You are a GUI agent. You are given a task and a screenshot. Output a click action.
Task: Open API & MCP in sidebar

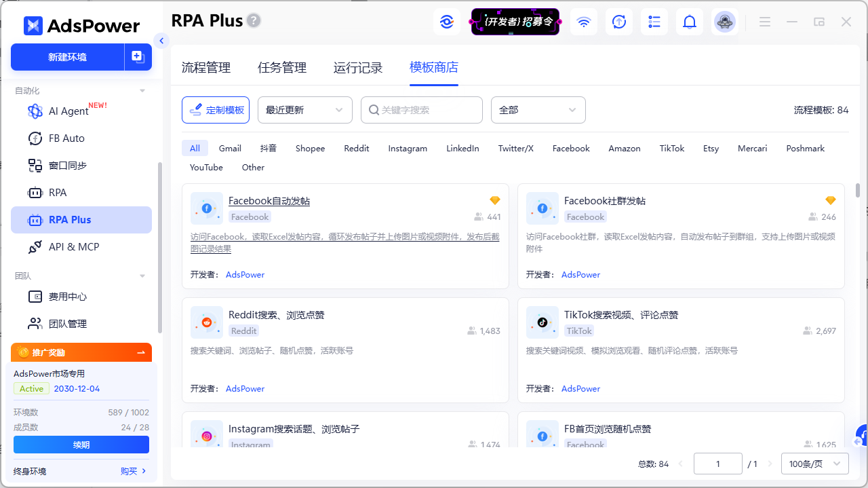click(x=81, y=247)
